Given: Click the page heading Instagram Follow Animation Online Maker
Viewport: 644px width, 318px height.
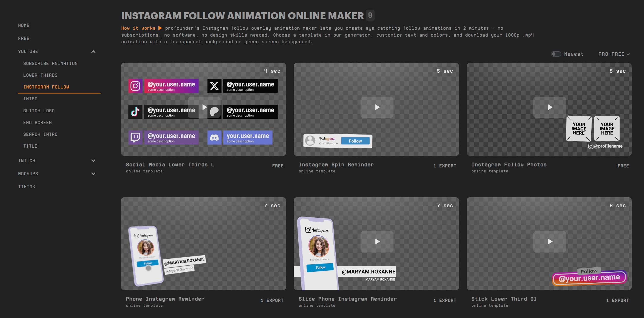Looking at the screenshot, I should 242,16.
